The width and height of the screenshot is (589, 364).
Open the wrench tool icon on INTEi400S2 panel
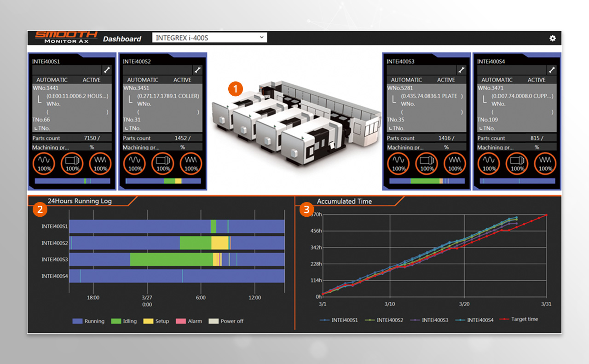coord(197,70)
